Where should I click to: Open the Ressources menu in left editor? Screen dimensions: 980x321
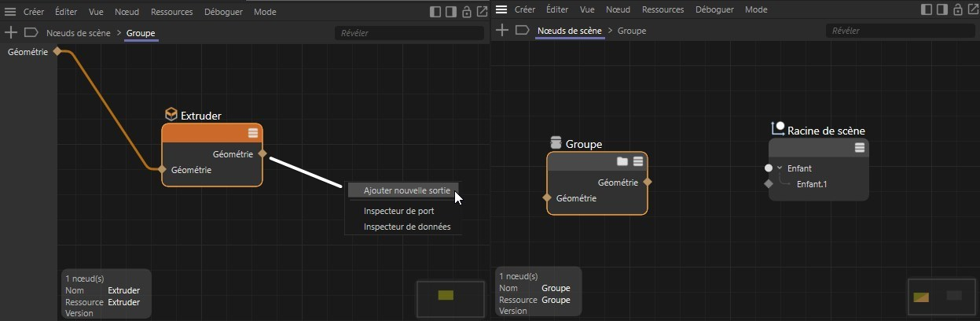[x=171, y=11]
